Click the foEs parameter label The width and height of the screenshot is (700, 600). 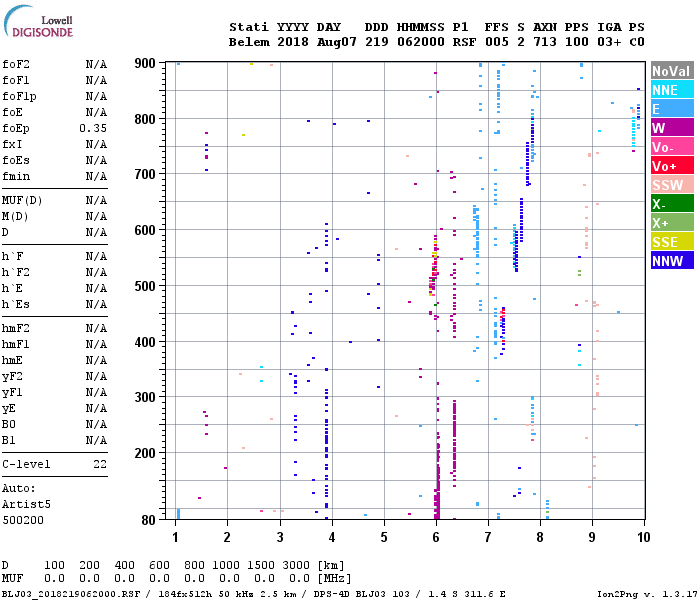click(16, 160)
